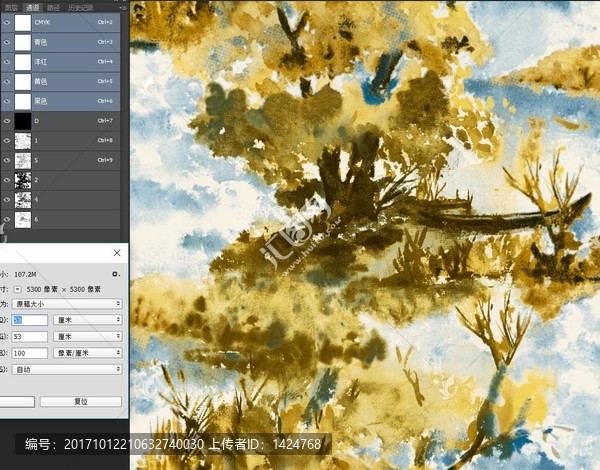
Task: Open the 历史记录 tab
Action: (81, 7)
